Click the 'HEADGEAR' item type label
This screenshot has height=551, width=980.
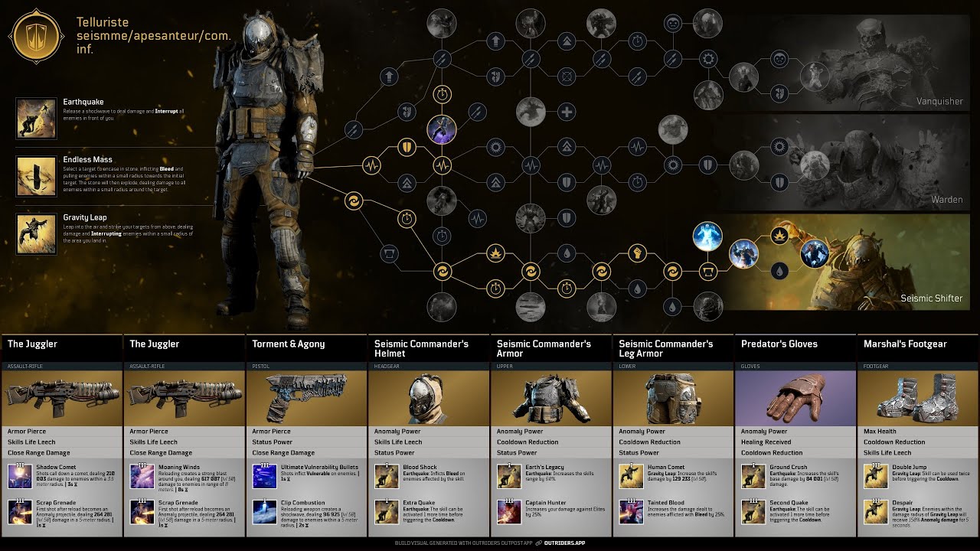tap(387, 367)
